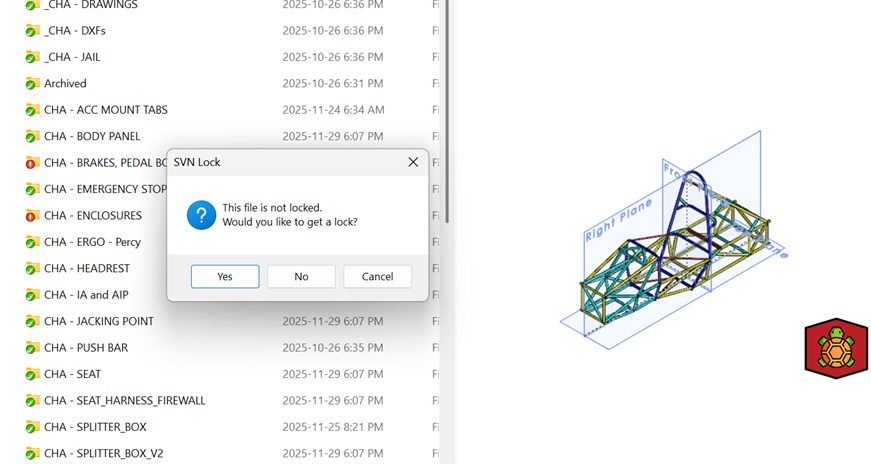Close the SVN Lock dialog window

[413, 162]
